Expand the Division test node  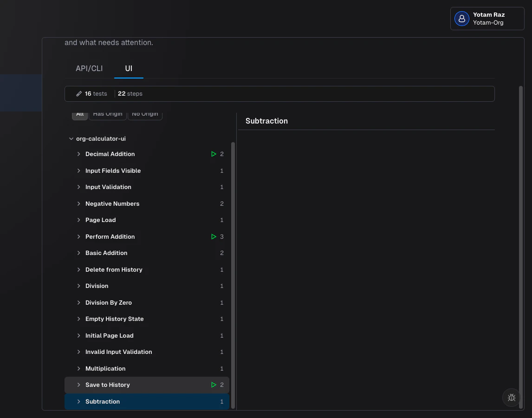(79, 286)
